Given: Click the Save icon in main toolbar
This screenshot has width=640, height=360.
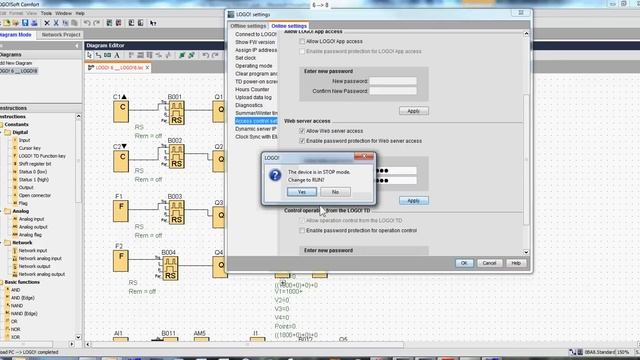Looking at the screenshot, I should pyautogui.click(x=25, y=23).
